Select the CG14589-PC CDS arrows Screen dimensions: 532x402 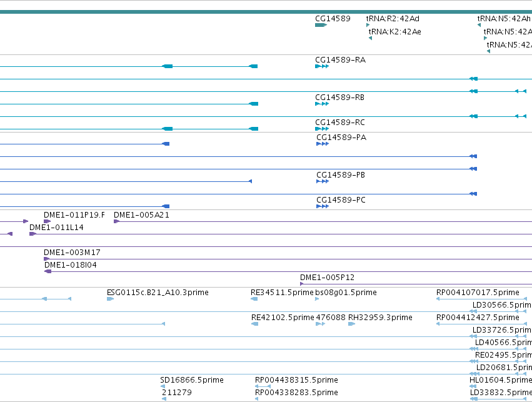pos(323,206)
